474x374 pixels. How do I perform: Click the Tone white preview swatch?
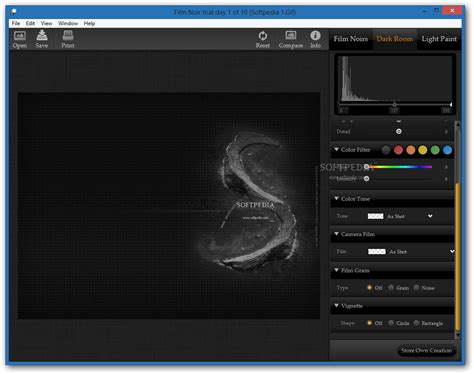pos(375,216)
